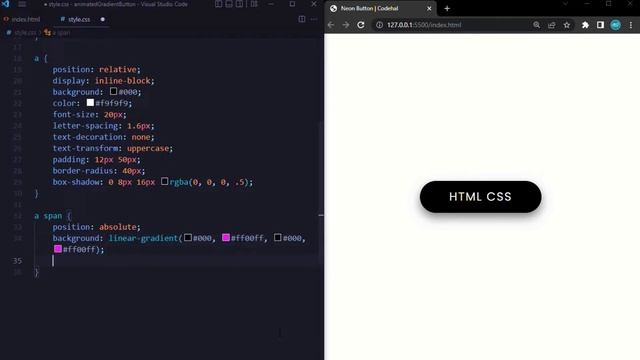Open the rgba box-shadow color swatch

pyautogui.click(x=164, y=181)
